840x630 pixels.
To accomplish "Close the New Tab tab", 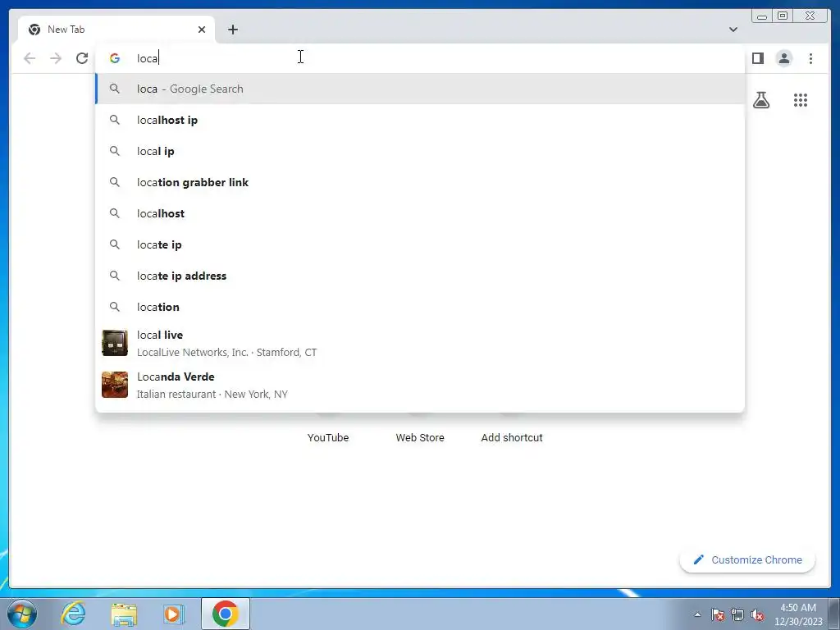I will pyautogui.click(x=202, y=30).
